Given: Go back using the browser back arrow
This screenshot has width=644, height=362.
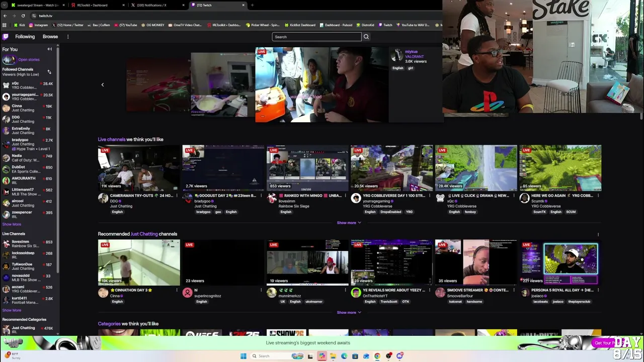Looking at the screenshot, I should (x=5, y=16).
